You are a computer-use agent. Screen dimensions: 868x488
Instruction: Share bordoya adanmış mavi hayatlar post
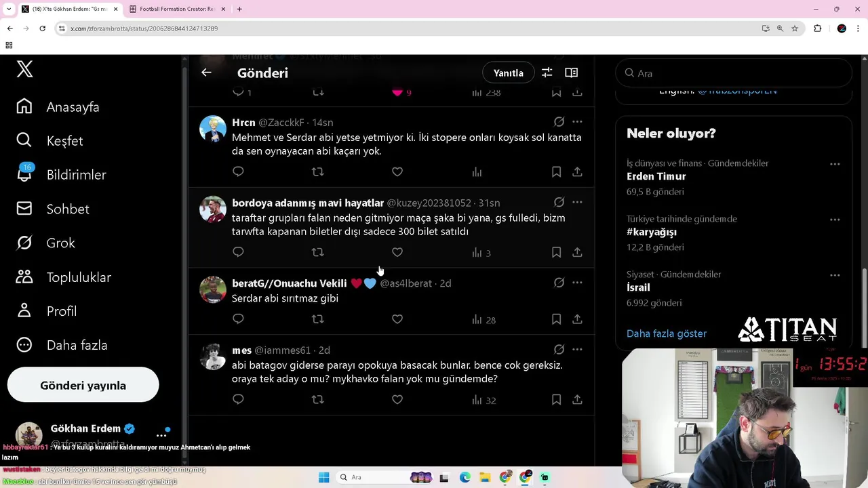(x=577, y=252)
